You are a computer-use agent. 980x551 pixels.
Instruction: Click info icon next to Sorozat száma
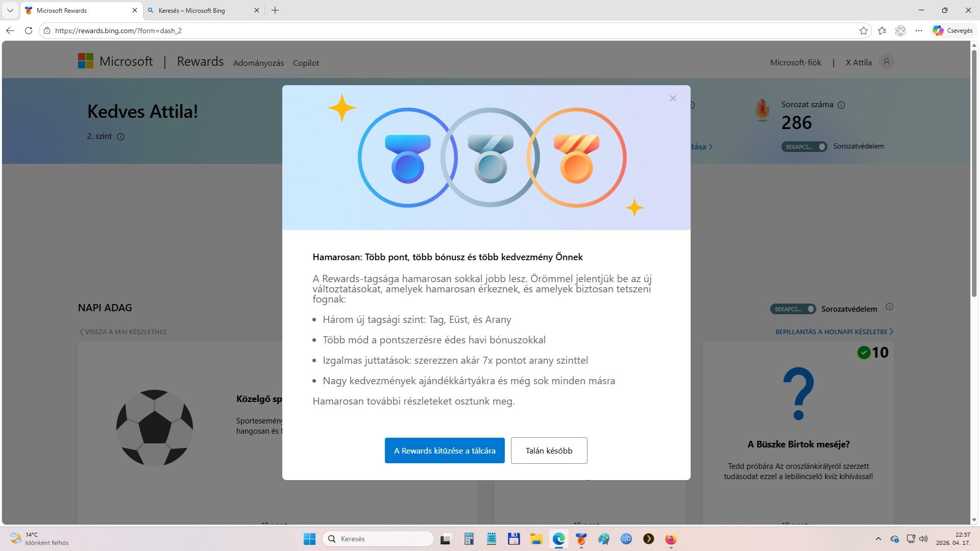[x=841, y=105]
